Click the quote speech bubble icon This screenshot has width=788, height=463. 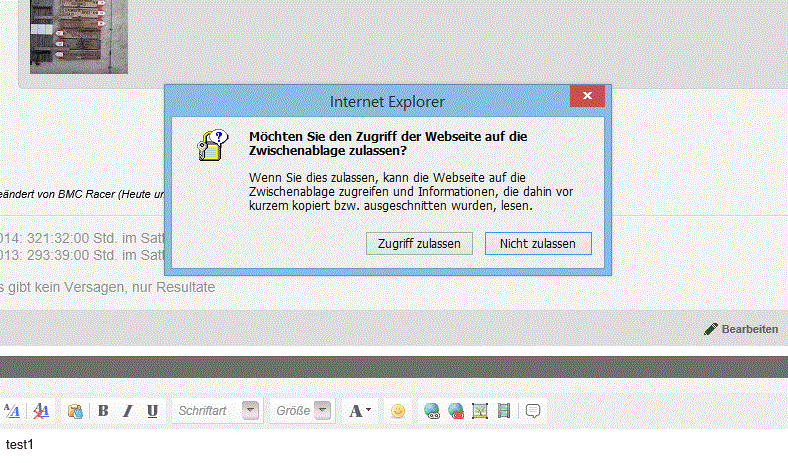[533, 411]
